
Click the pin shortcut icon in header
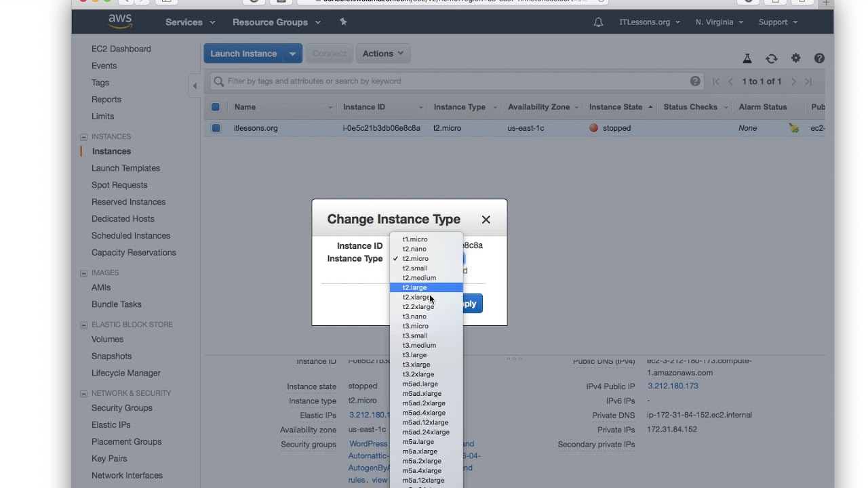coord(343,22)
